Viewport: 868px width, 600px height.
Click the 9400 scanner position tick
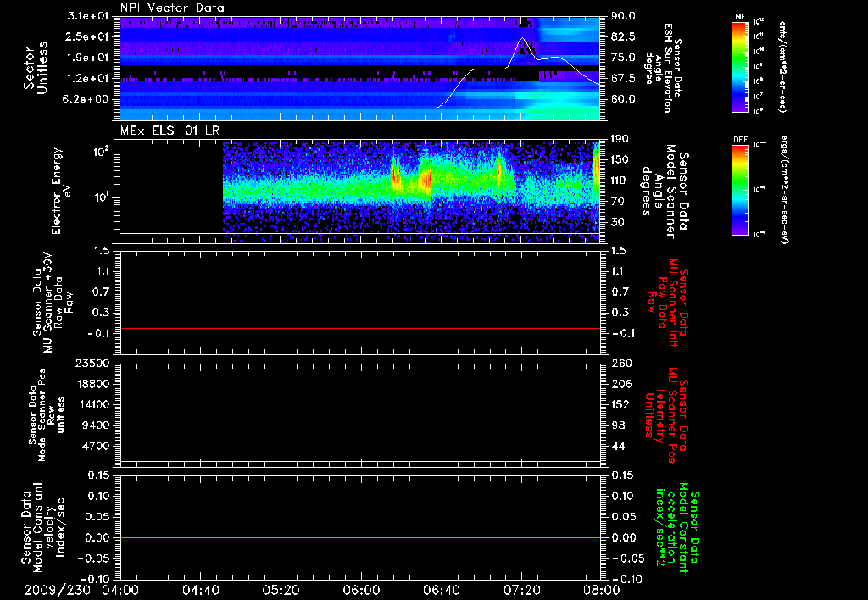[x=97, y=425]
